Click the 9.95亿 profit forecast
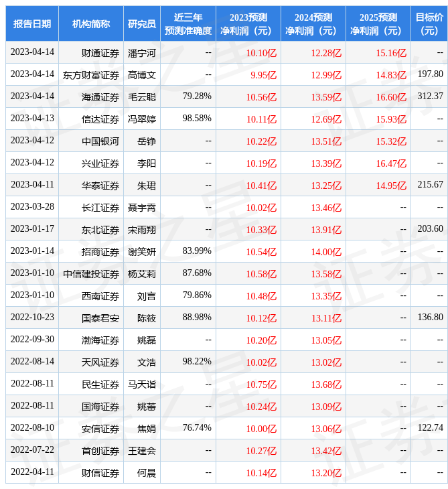Screen dimensions: 448x489 pyautogui.click(x=263, y=75)
